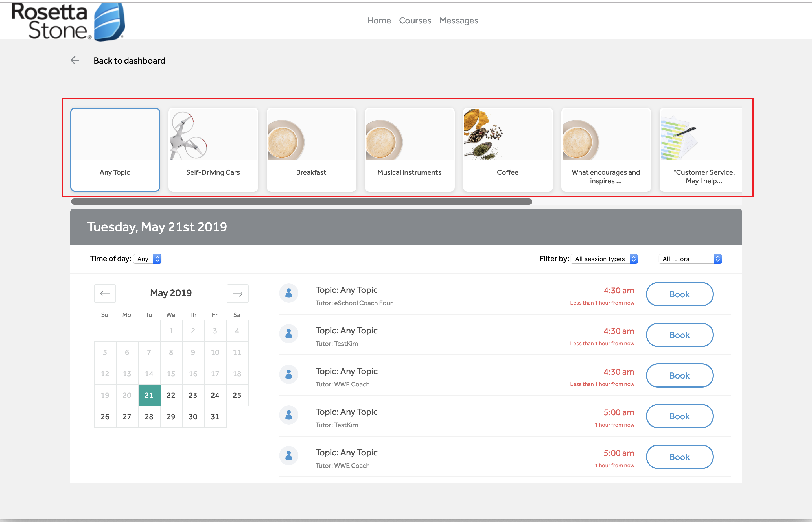This screenshot has height=522, width=812.
Task: Book the 4:30 am session with eSchool Coach Four
Action: tap(680, 294)
